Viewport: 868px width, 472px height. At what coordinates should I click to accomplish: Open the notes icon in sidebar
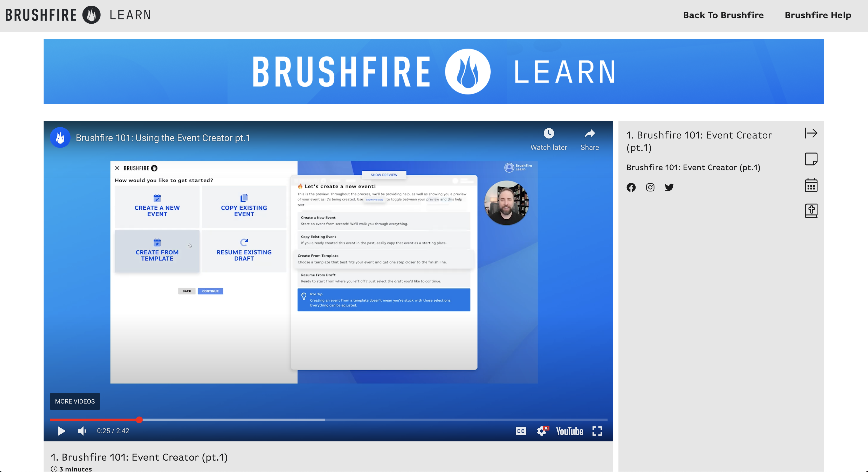pyautogui.click(x=811, y=159)
